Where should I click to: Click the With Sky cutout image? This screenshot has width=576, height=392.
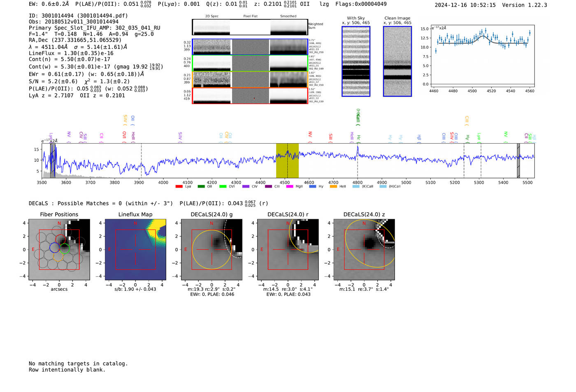[356, 61]
